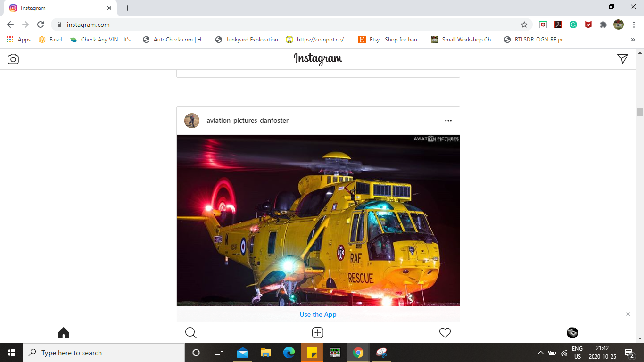Screen dimensions: 644x362
Task: Open clock showing 21:42
Action: (x=602, y=353)
